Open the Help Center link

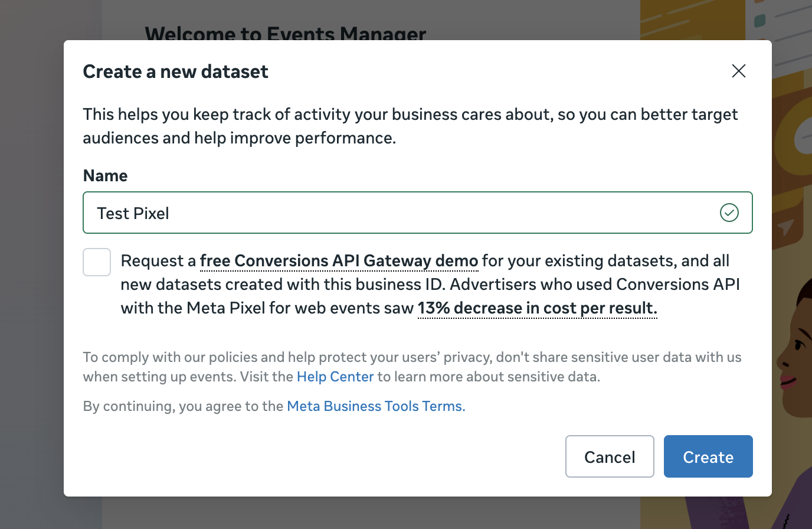coord(335,377)
